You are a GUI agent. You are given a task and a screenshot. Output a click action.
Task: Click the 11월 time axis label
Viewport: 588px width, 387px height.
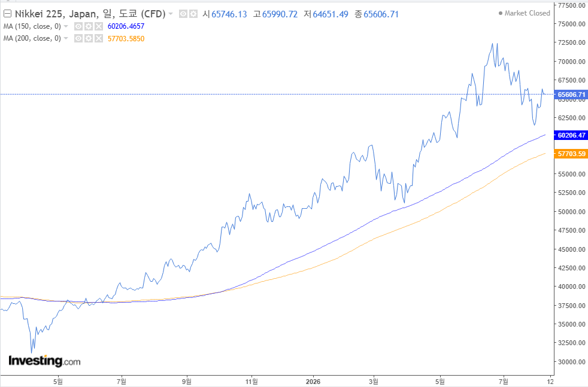(251, 382)
